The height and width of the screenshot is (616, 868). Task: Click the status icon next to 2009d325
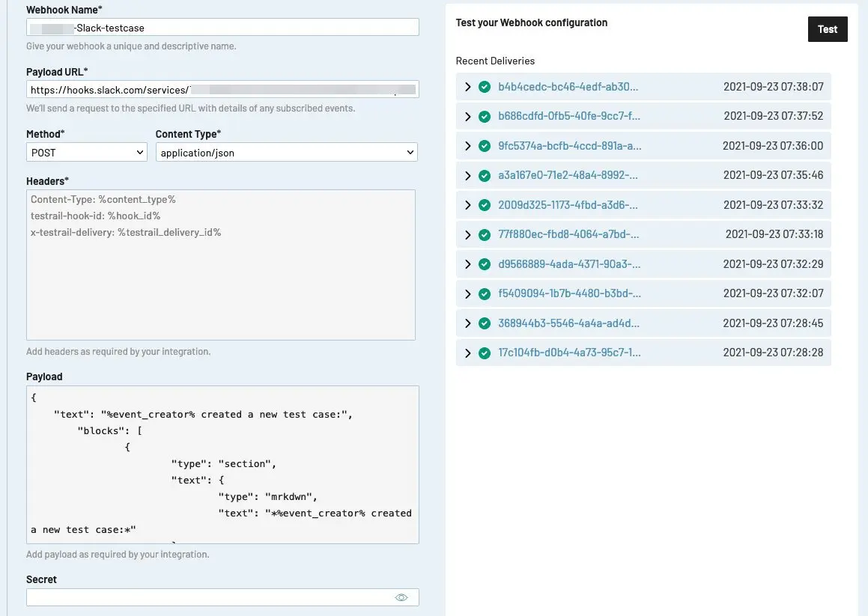coord(485,205)
